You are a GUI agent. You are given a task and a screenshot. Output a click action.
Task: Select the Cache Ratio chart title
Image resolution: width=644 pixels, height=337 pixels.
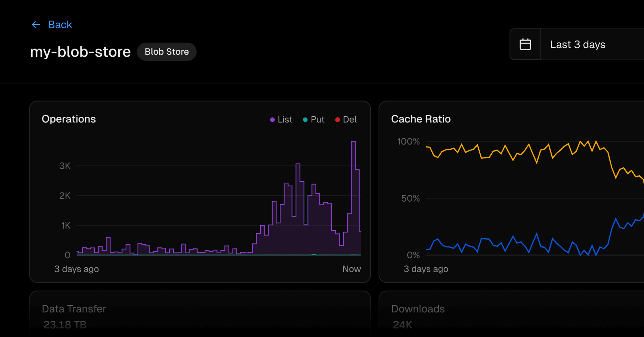(x=421, y=119)
